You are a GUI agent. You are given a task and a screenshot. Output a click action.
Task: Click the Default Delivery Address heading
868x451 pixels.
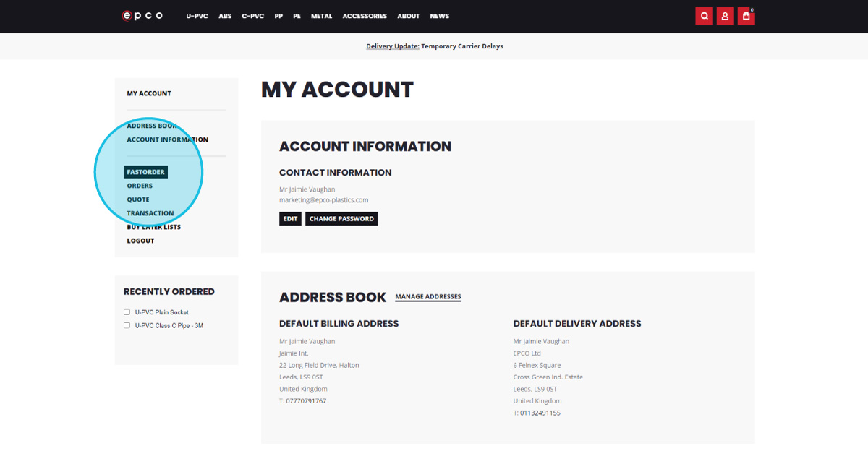577,324
